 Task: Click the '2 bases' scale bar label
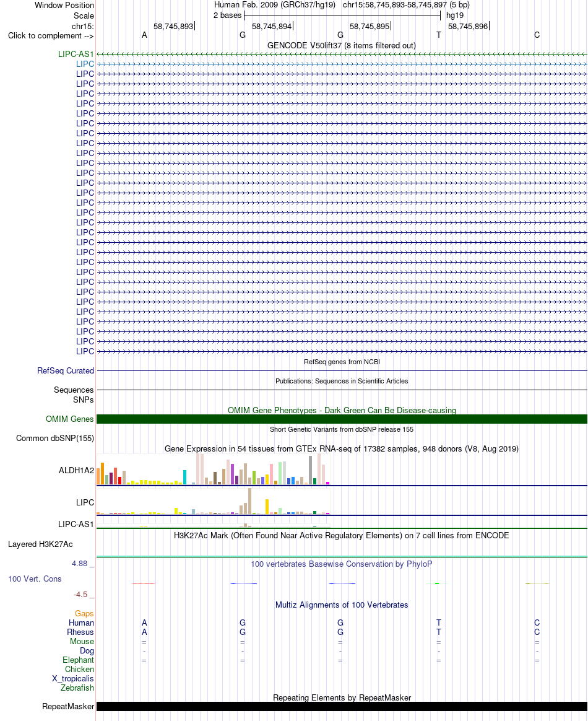point(227,15)
